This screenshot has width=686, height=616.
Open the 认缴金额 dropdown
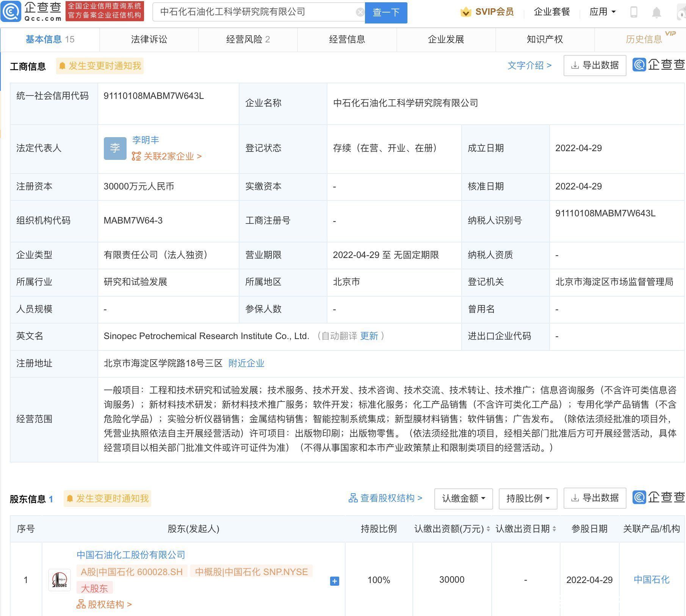[463, 499]
